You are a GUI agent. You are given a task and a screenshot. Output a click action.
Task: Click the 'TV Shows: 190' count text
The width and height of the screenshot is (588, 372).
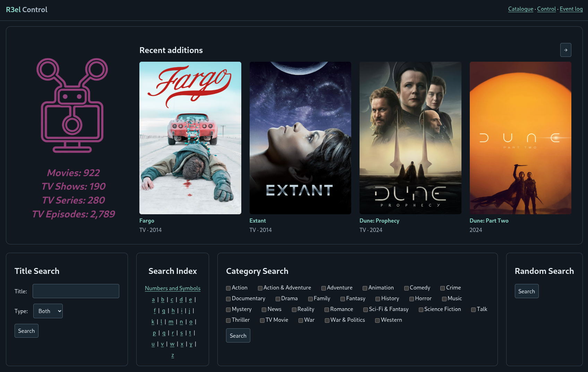(73, 187)
